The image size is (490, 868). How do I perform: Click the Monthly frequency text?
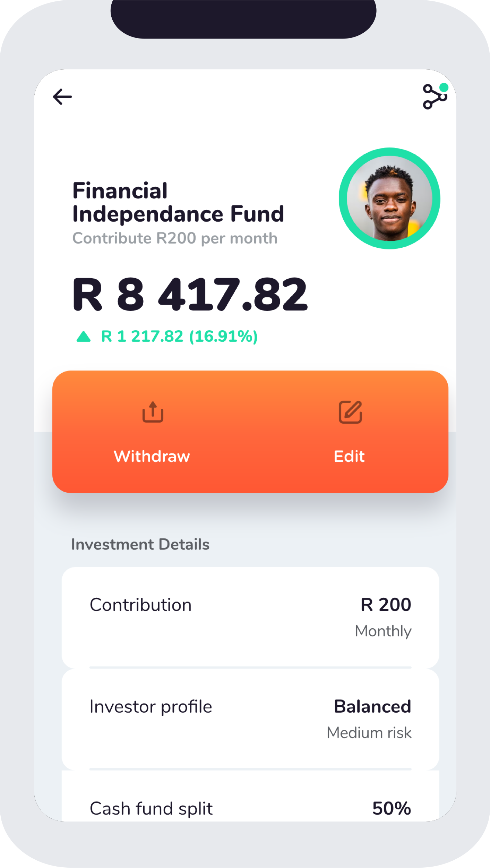coord(383,631)
